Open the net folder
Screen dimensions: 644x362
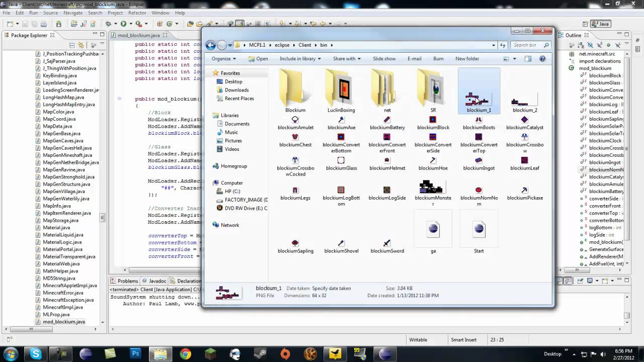[x=387, y=92]
